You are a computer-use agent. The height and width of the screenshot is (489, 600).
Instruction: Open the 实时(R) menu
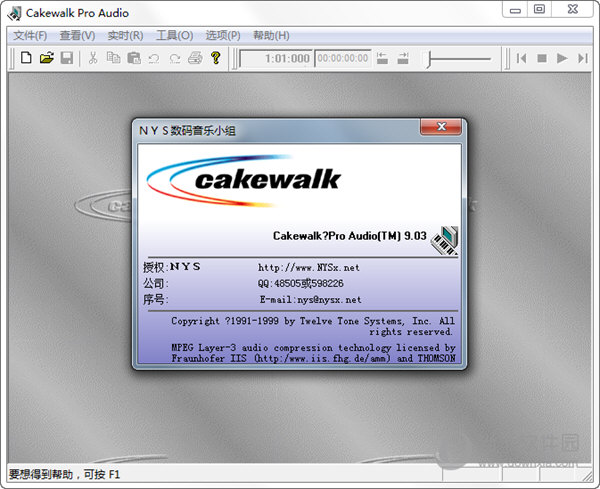coord(126,36)
